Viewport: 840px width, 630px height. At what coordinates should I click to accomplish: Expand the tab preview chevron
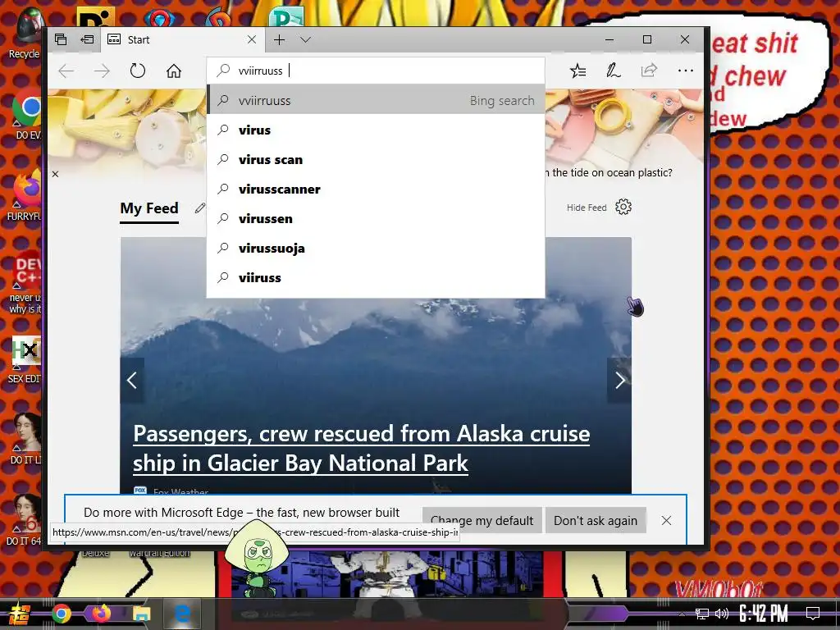click(x=306, y=39)
